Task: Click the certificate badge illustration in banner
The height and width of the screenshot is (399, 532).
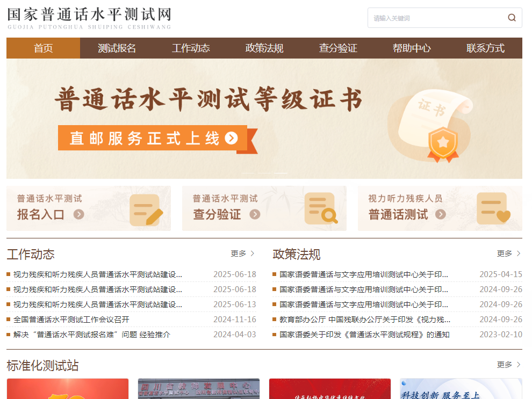Action: click(x=442, y=143)
